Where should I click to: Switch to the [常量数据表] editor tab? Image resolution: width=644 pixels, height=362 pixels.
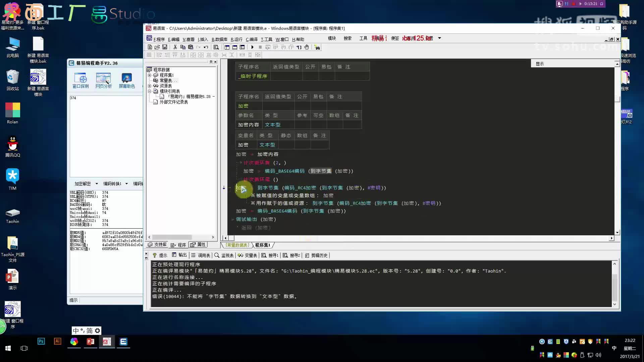click(237, 245)
